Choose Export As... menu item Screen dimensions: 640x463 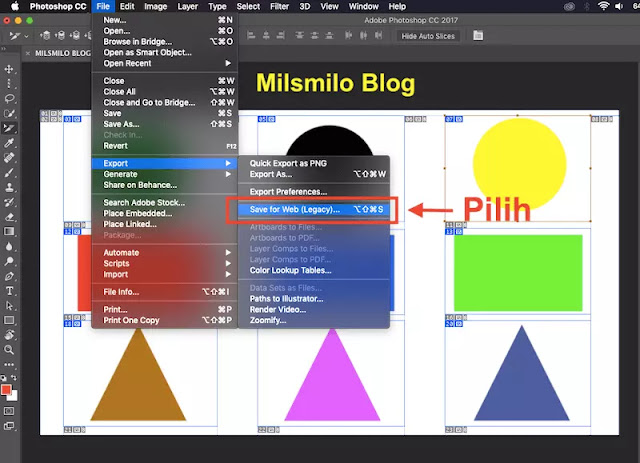313,174
